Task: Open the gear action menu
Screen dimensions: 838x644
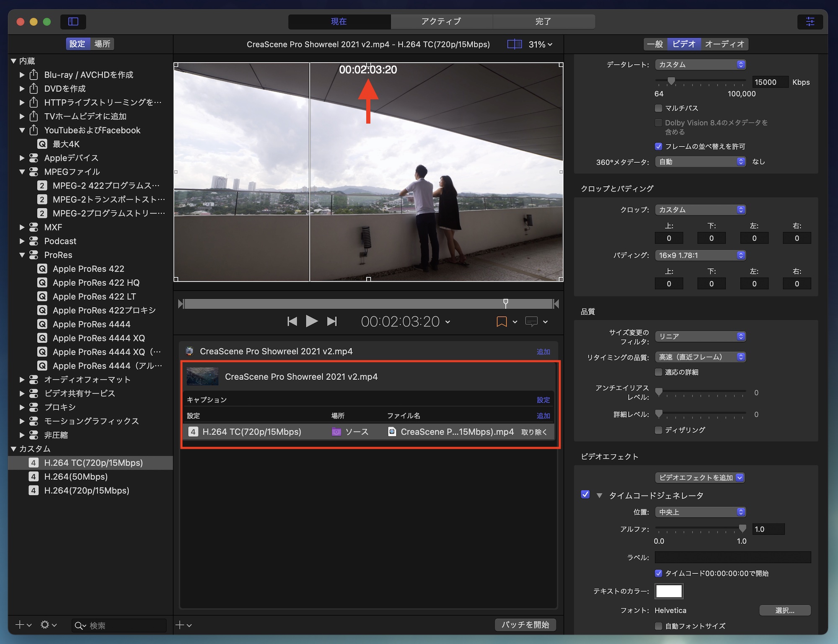Action: (45, 625)
